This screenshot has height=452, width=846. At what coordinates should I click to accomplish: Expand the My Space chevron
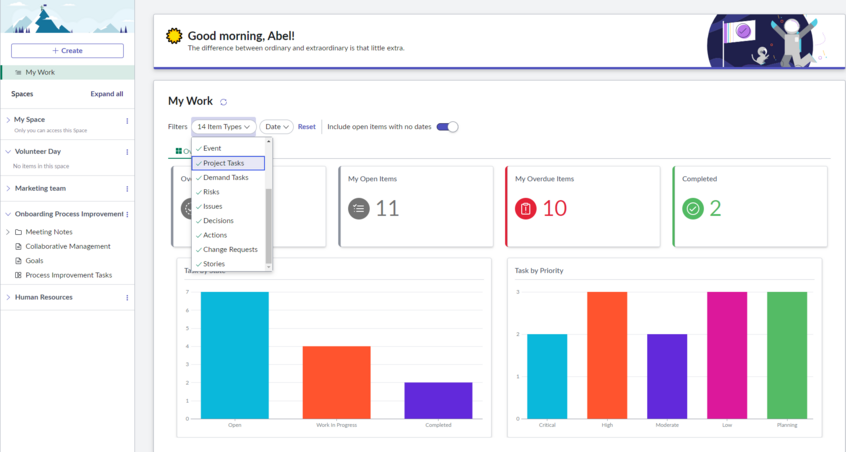tap(8, 120)
